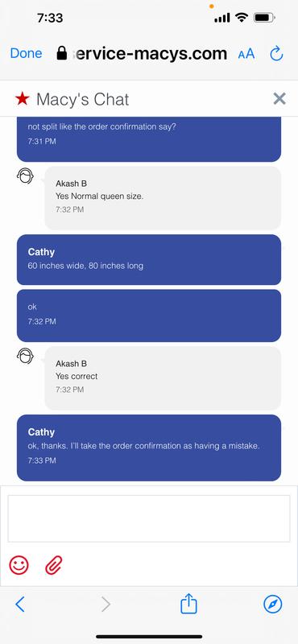The image size is (298, 644).
Task: Tap the red Macy's star logo
Action: point(23,99)
